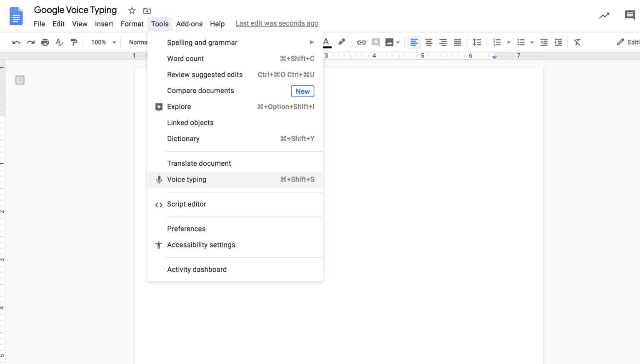Print the document

45,42
